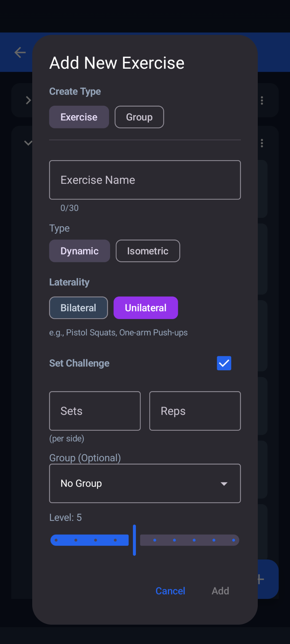Choose the Isometric exercise type
This screenshot has height=644, width=290.
148,251
